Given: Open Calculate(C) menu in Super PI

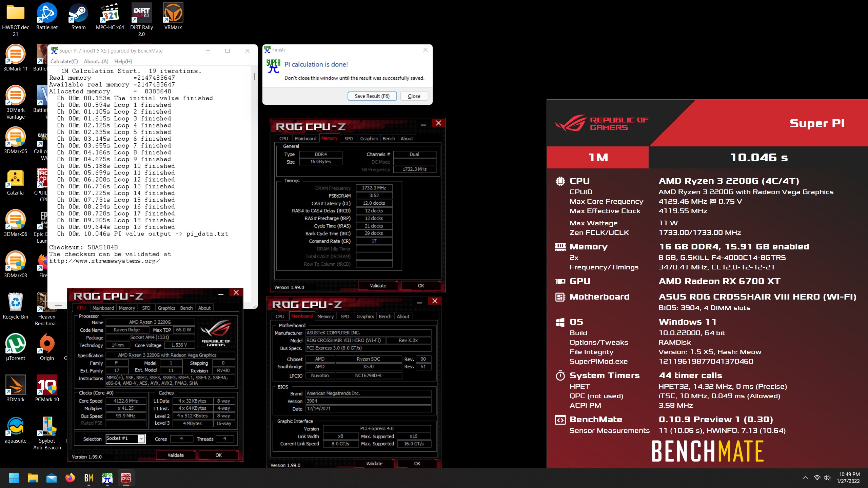Looking at the screenshot, I should click(x=64, y=61).
